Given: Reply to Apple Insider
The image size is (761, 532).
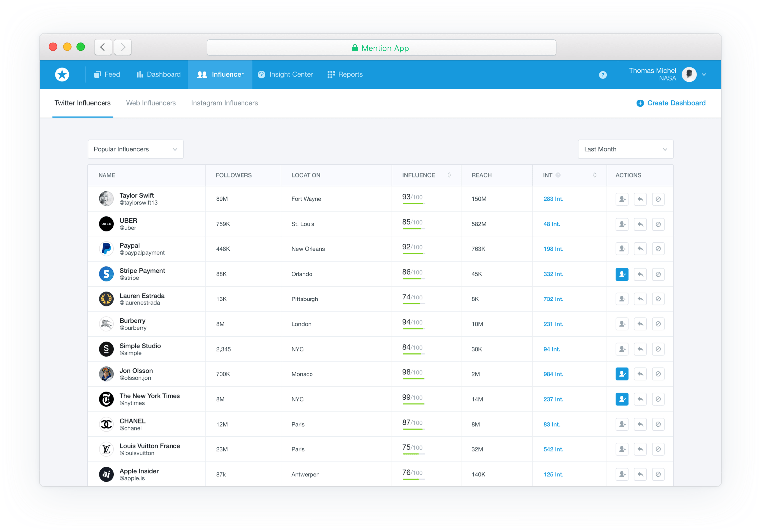Looking at the screenshot, I should tap(640, 474).
